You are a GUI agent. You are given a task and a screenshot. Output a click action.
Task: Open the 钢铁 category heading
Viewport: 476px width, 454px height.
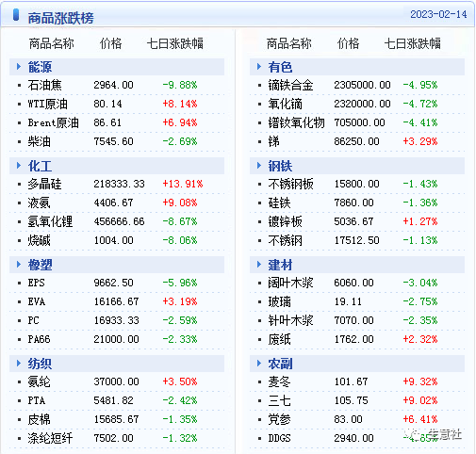(280, 166)
